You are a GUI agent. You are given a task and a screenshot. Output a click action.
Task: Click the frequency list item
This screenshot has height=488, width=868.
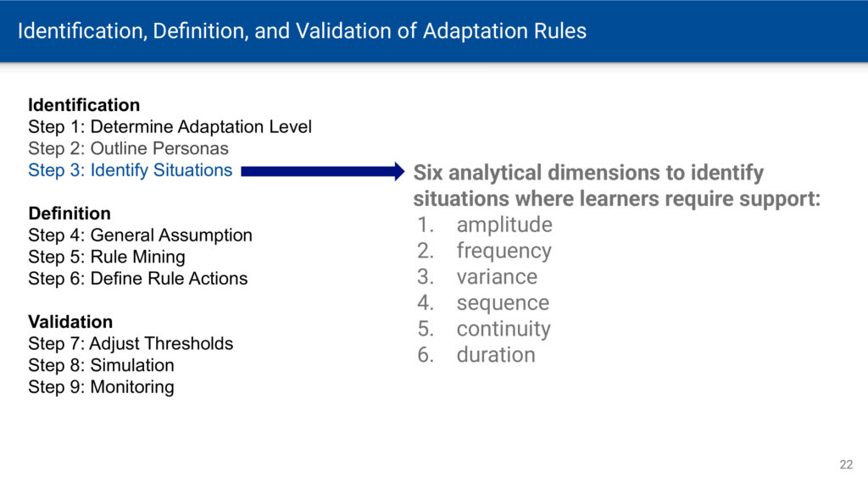tap(504, 251)
